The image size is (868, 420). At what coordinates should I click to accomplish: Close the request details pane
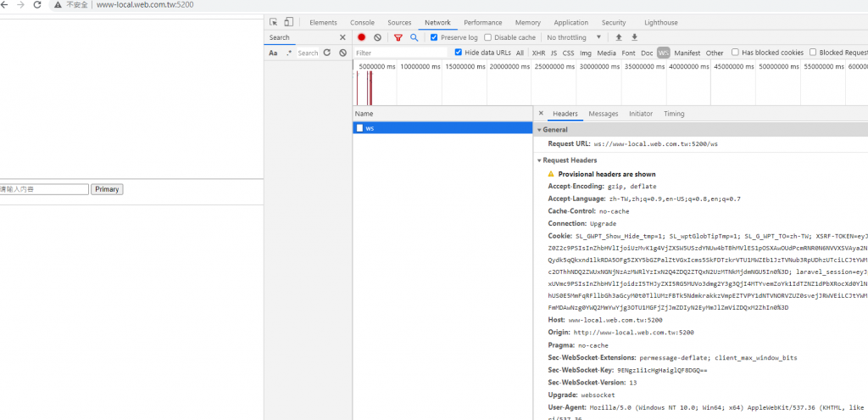coord(541,113)
